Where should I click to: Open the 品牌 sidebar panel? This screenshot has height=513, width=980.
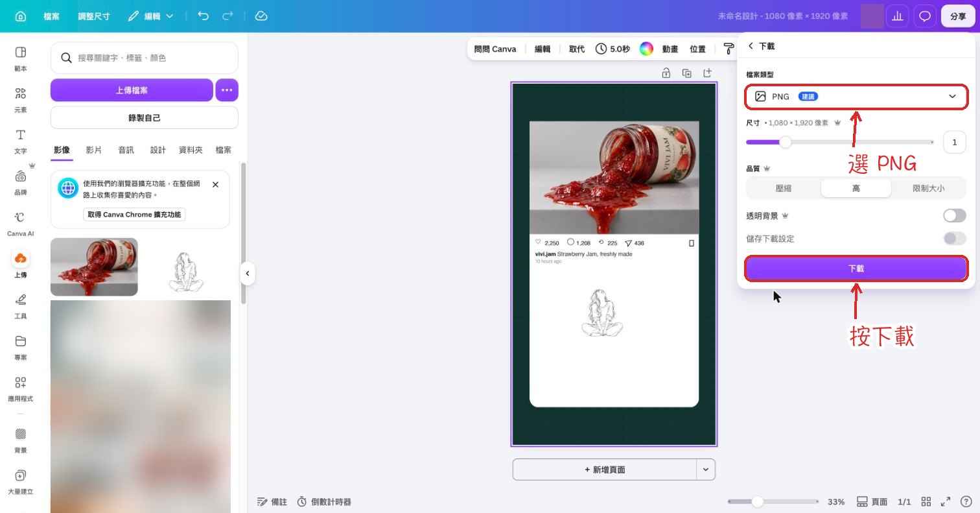coord(21,182)
